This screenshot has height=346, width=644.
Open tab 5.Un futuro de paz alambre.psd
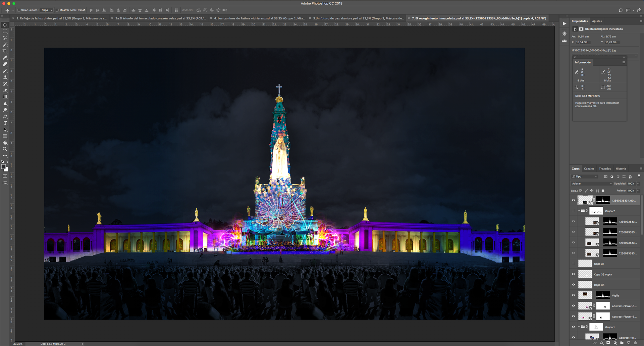tap(359, 18)
